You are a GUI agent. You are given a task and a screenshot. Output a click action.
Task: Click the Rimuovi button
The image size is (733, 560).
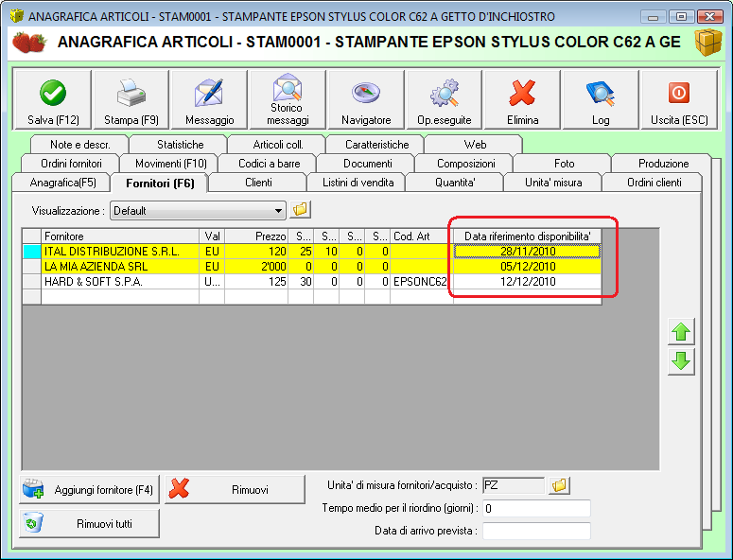235,489
